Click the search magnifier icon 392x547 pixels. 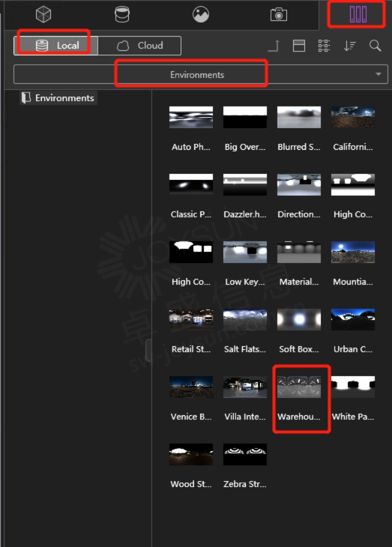coord(375,46)
